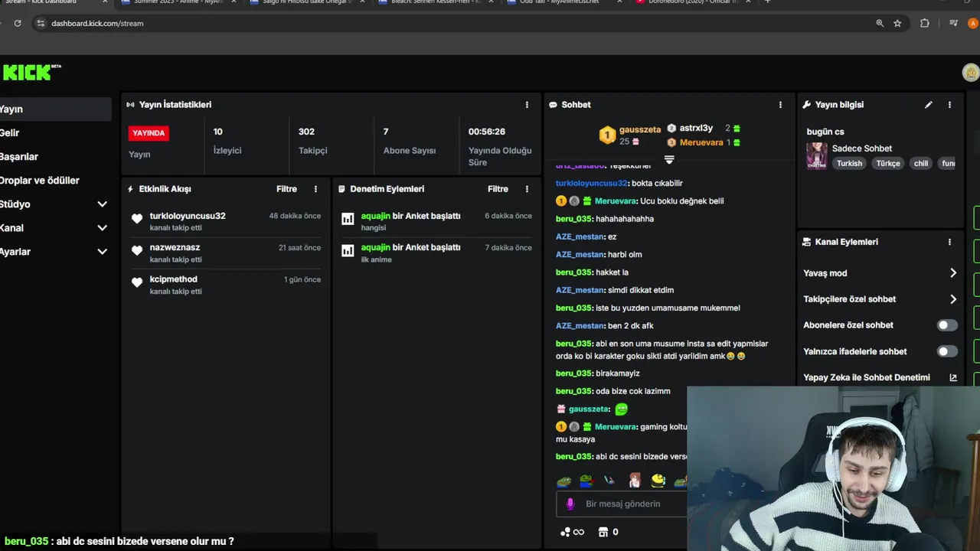Click poll icon for 'ilk anime' poll
The width and height of the screenshot is (980, 551).
pos(348,250)
